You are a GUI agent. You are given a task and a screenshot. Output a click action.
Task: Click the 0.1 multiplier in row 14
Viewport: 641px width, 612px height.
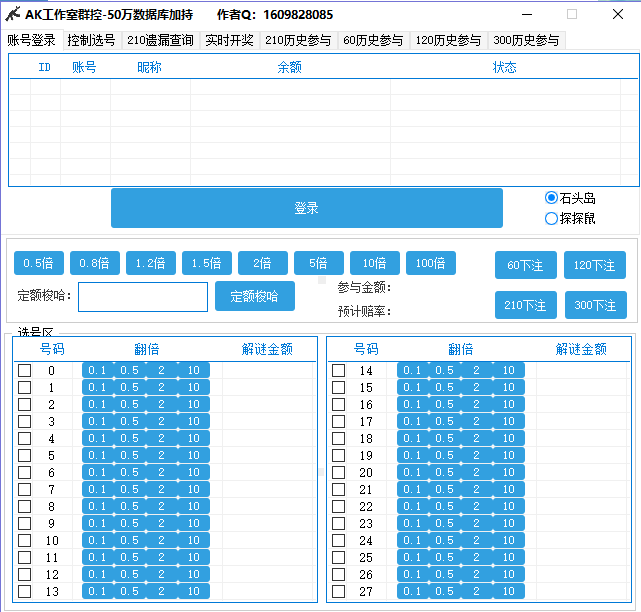coord(411,371)
